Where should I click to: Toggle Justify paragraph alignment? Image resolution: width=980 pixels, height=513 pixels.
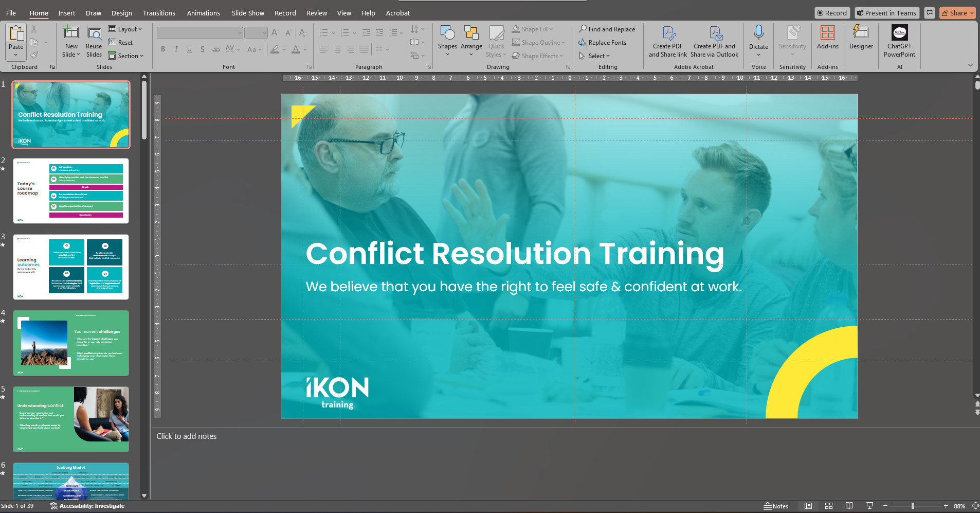pos(364,49)
